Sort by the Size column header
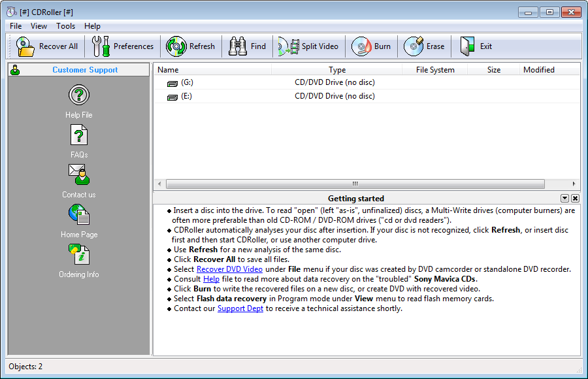This screenshot has width=588, height=379. [x=493, y=70]
